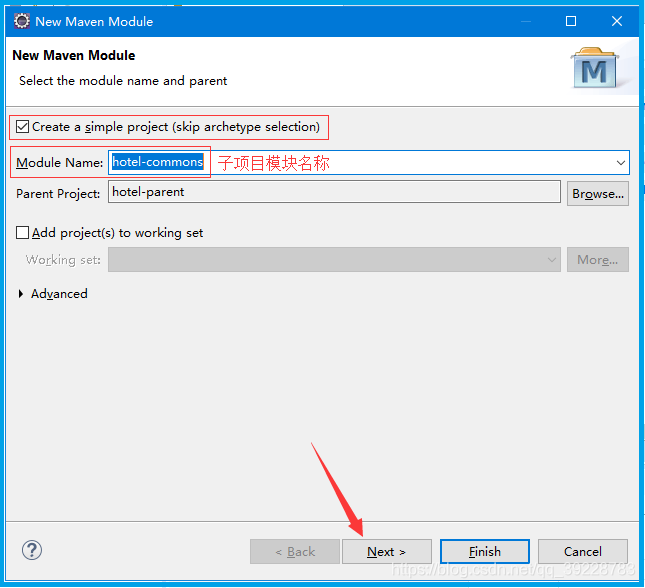This screenshot has height=588, width=645.
Task: Click the Next > button
Action: [x=387, y=551]
